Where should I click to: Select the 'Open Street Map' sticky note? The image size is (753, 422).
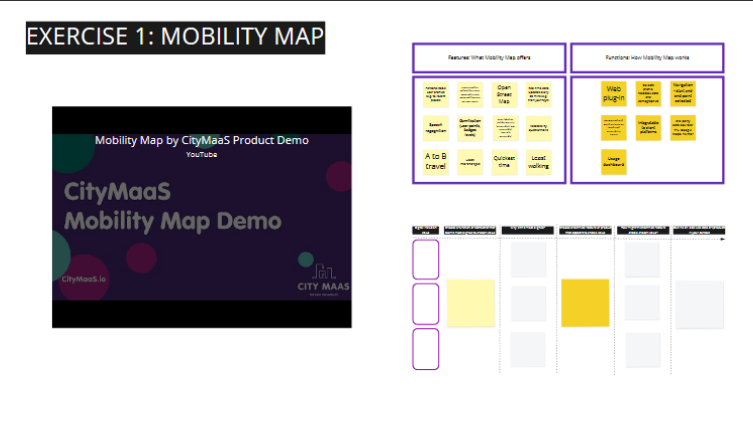coord(504,95)
